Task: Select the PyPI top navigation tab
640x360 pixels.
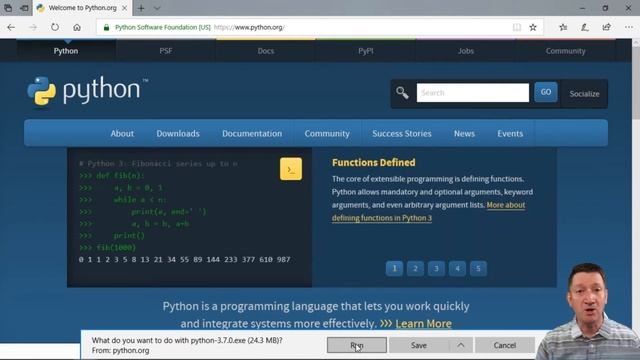Action: click(x=366, y=51)
